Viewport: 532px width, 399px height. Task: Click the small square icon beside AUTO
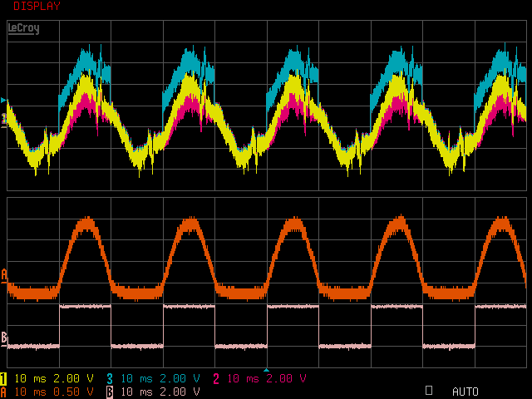click(x=429, y=389)
